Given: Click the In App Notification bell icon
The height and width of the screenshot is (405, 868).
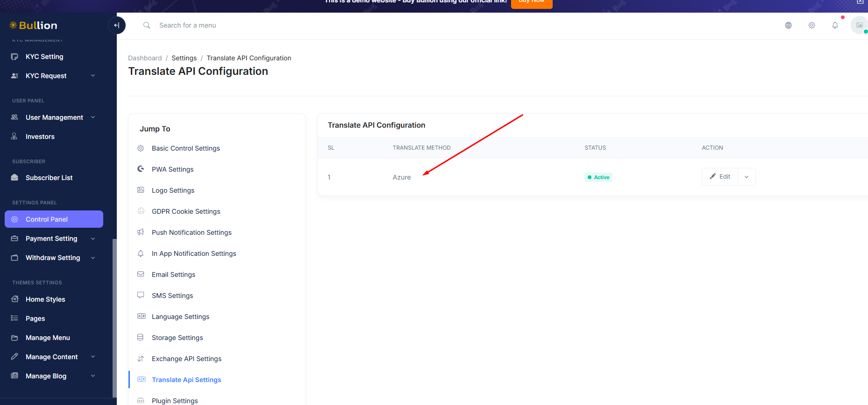Looking at the screenshot, I should 141,253.
